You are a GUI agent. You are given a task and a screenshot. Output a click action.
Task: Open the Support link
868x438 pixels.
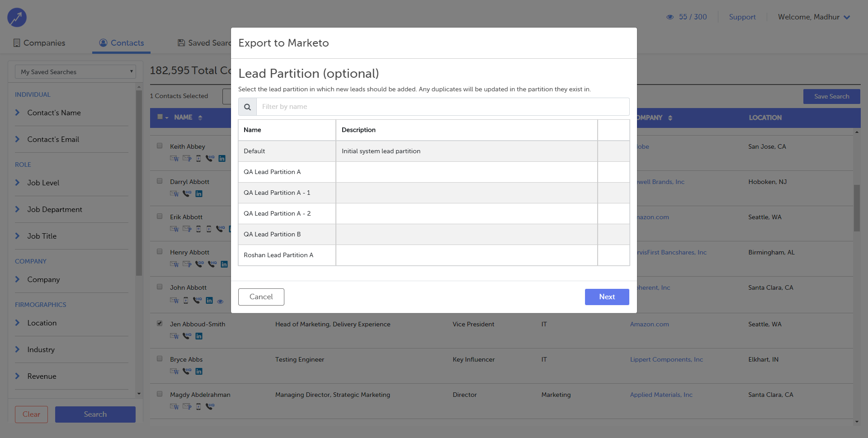pyautogui.click(x=742, y=17)
